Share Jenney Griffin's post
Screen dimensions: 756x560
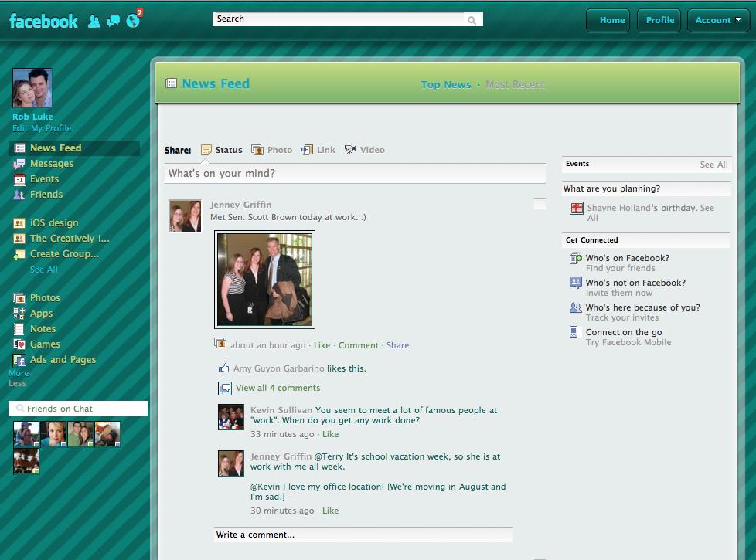pyautogui.click(x=397, y=345)
